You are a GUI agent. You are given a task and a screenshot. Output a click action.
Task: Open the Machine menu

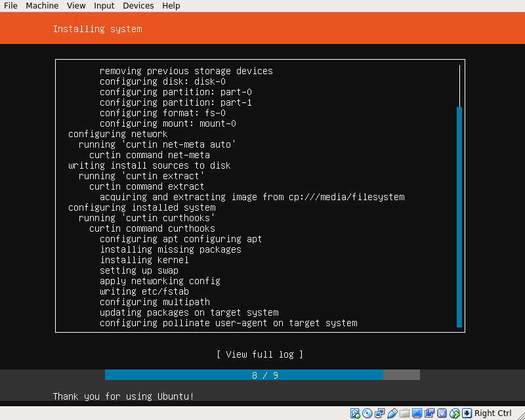click(42, 6)
